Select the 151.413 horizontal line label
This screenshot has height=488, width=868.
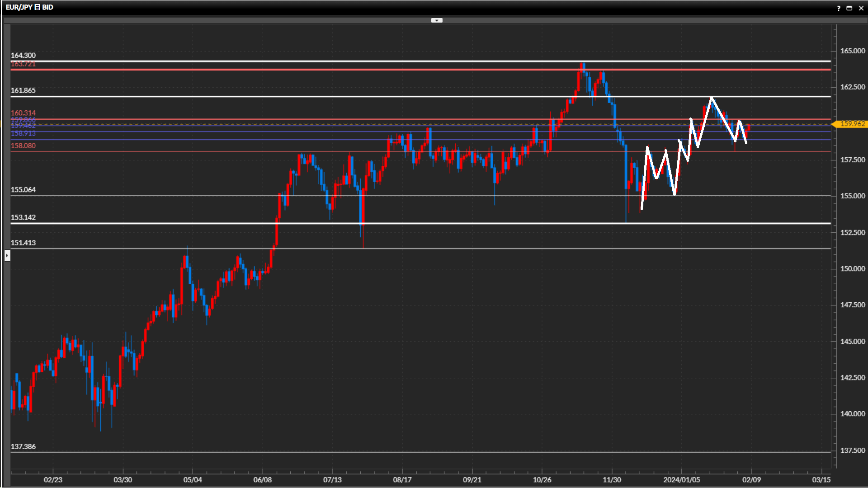click(23, 243)
